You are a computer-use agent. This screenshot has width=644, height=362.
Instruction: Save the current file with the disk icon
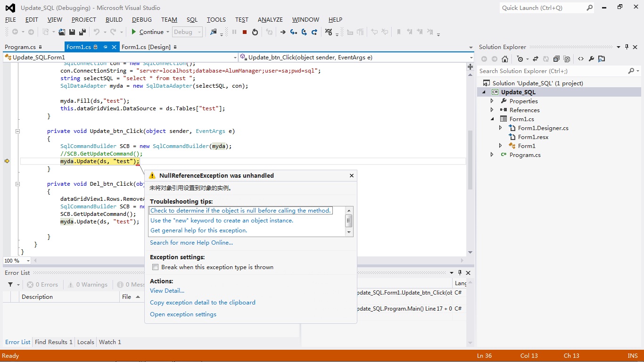click(72, 32)
